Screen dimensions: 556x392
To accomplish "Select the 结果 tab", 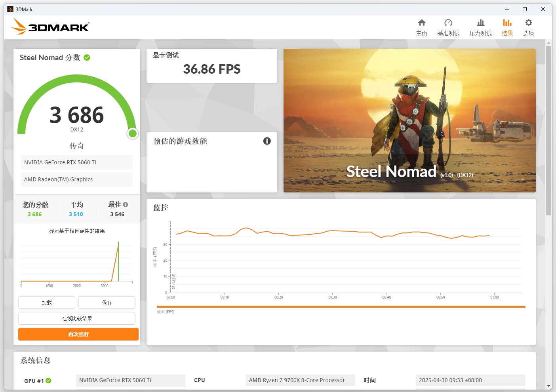I will tap(507, 28).
